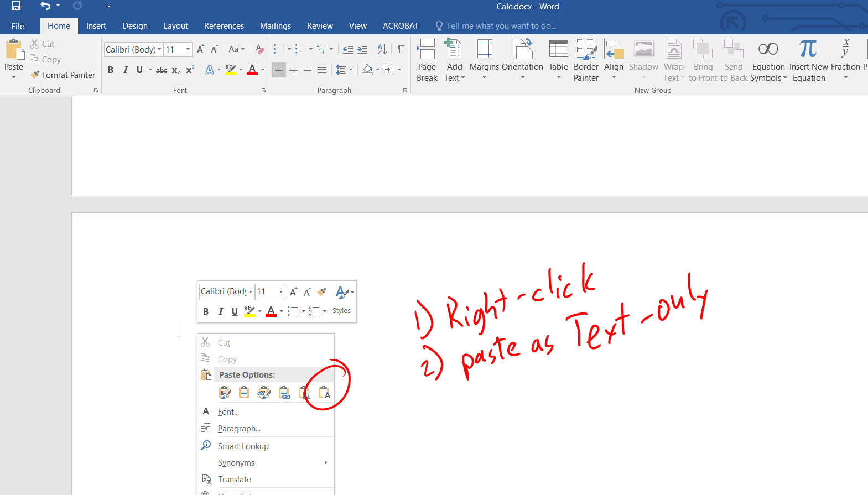Shrink font size in the ribbon
Screen dimensions: 868x495
[214, 49]
